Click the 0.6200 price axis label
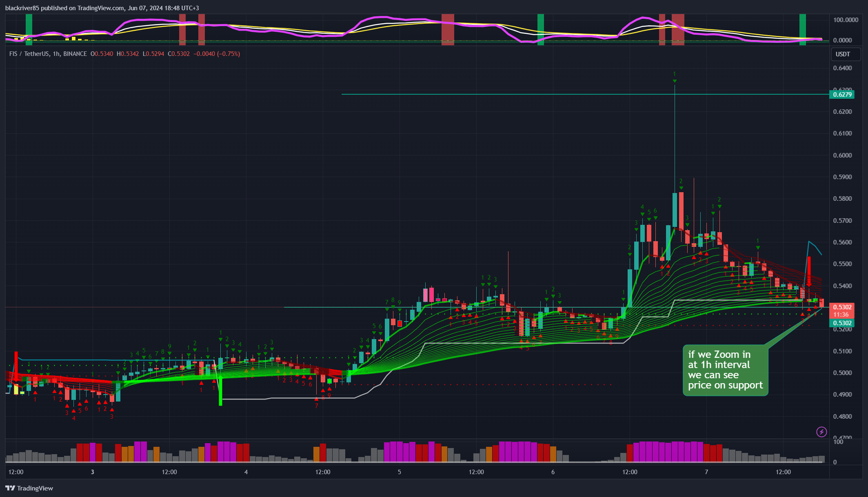The height and width of the screenshot is (497, 868). (842, 112)
